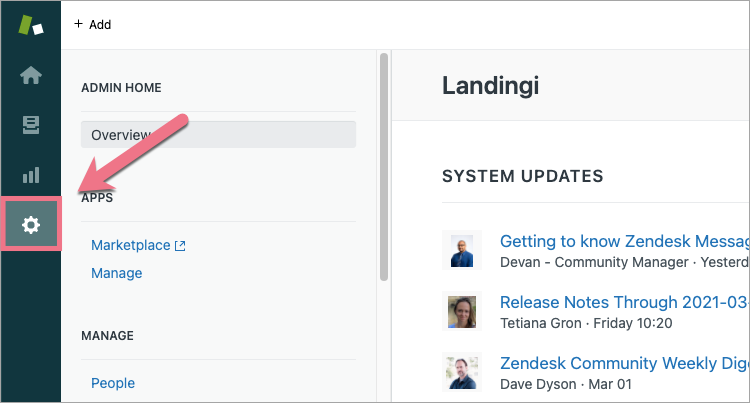The image size is (750, 403).
Task: Open the Home view icon
Action: coord(31,75)
